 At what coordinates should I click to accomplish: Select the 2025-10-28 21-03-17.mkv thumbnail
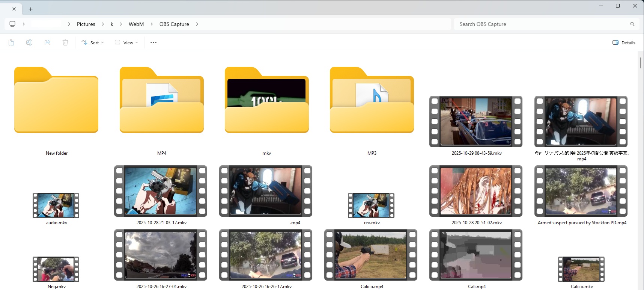click(x=161, y=191)
